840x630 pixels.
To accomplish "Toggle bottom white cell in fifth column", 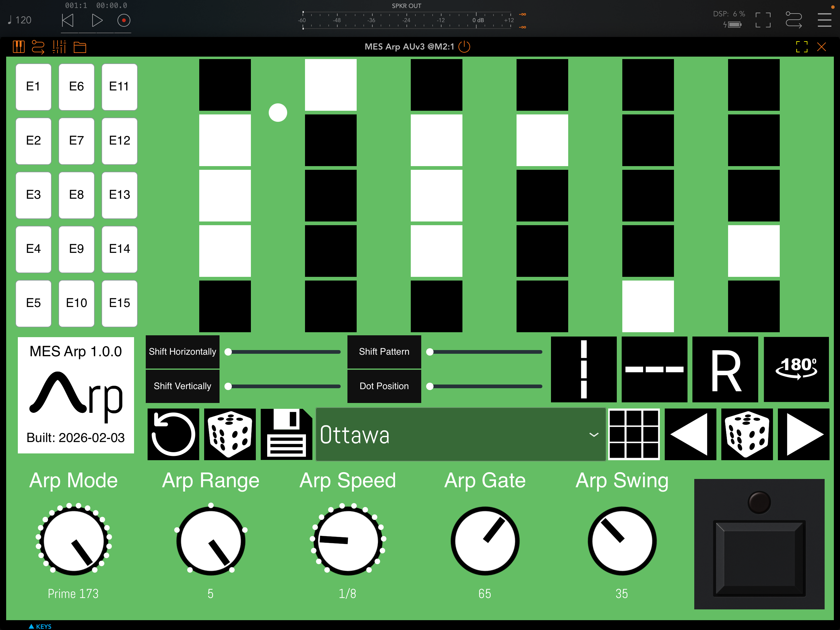I will click(648, 306).
